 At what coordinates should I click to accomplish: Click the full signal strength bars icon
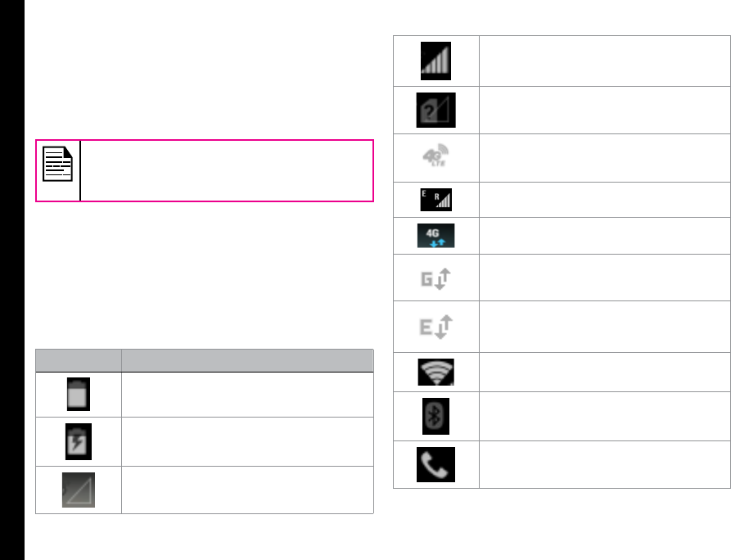click(x=435, y=61)
